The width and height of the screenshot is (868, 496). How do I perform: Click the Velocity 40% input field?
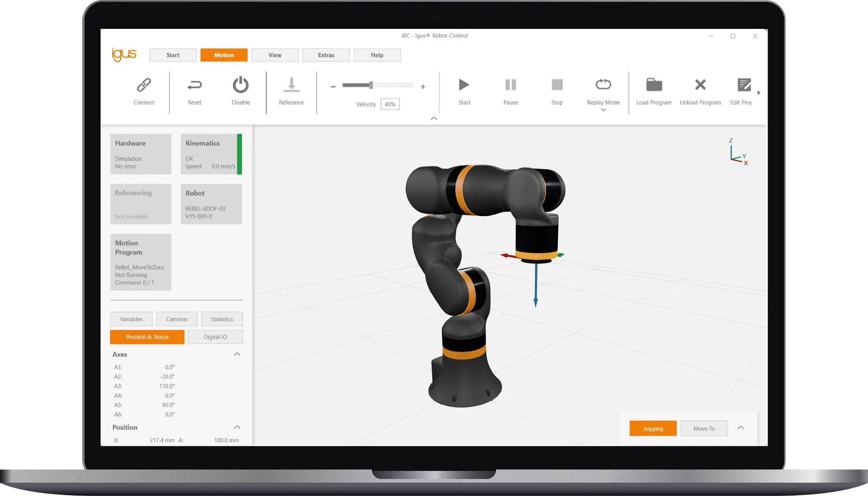[390, 104]
